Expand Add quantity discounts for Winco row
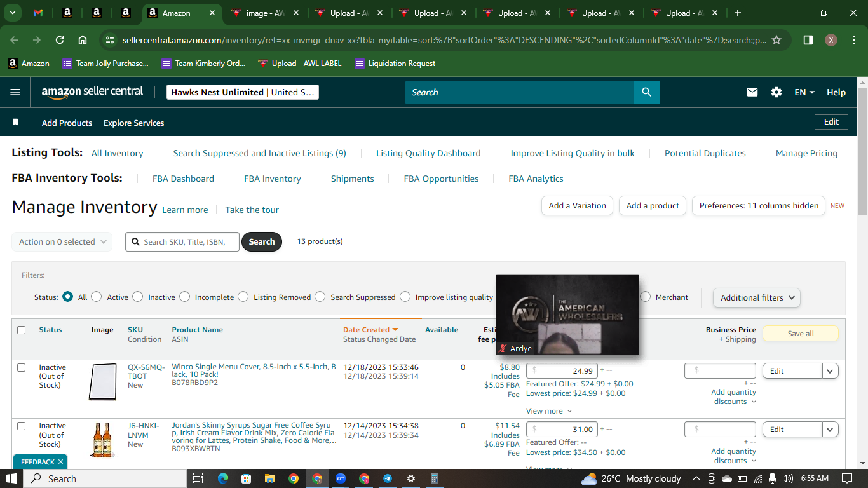Image resolution: width=868 pixels, height=488 pixels. pyautogui.click(x=734, y=397)
